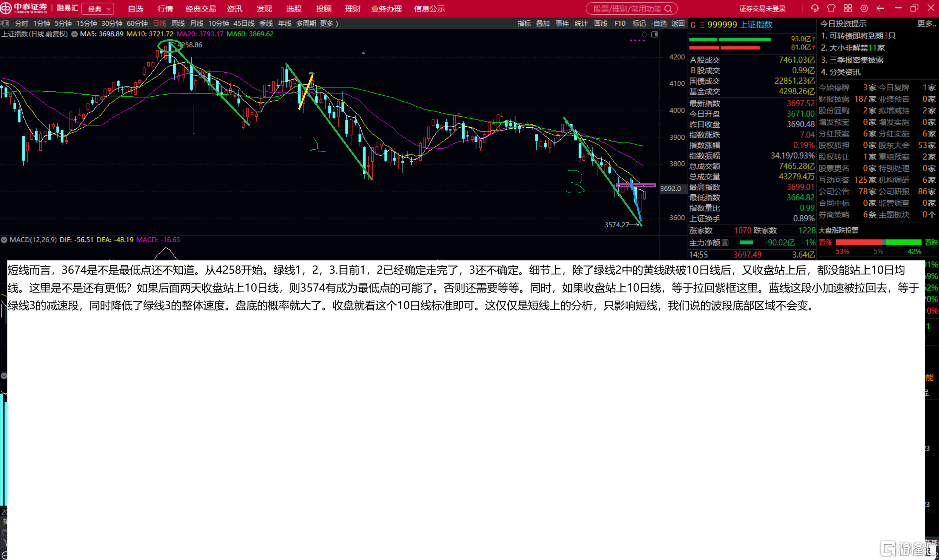Open the 选股 menu
The image size is (939, 560).
(294, 9)
